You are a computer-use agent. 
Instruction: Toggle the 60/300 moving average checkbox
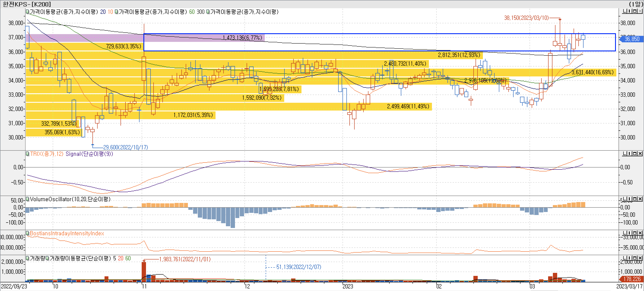pyautogui.click(x=116, y=12)
